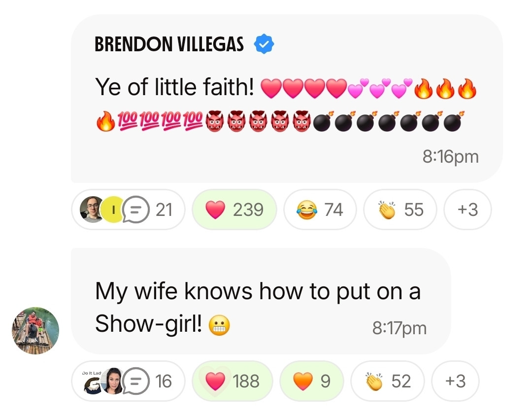Open Brendon Villegas profile name
Screen dimensions: 532x419
tap(169, 44)
